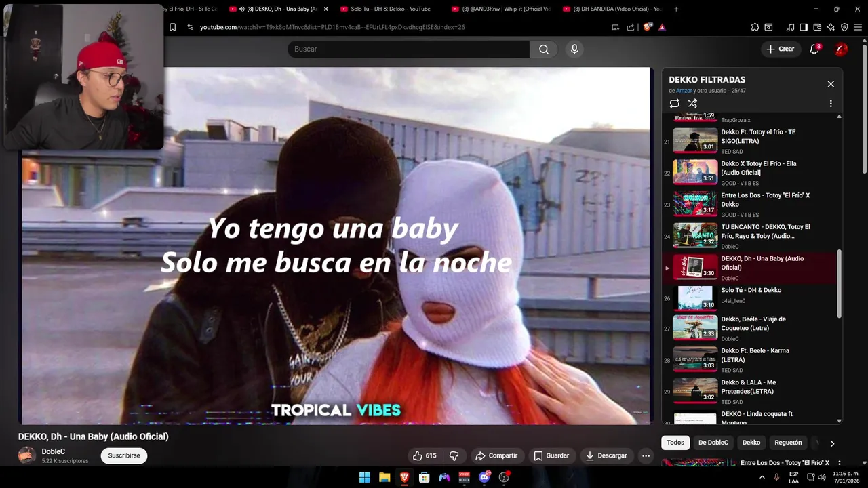Toggle playlist shuffle
This screenshot has width=868, height=488.
tap(692, 104)
